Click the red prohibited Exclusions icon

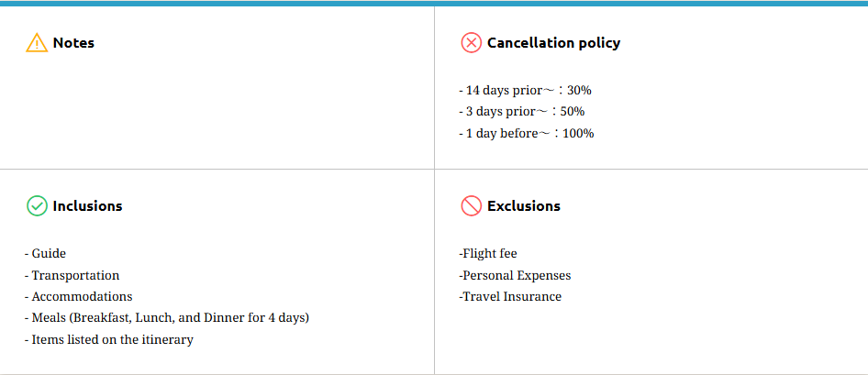[x=471, y=206]
